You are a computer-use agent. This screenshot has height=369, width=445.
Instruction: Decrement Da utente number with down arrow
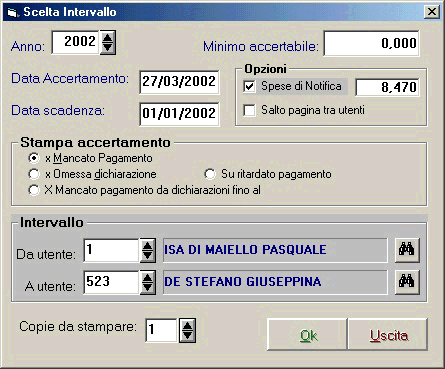pos(147,256)
